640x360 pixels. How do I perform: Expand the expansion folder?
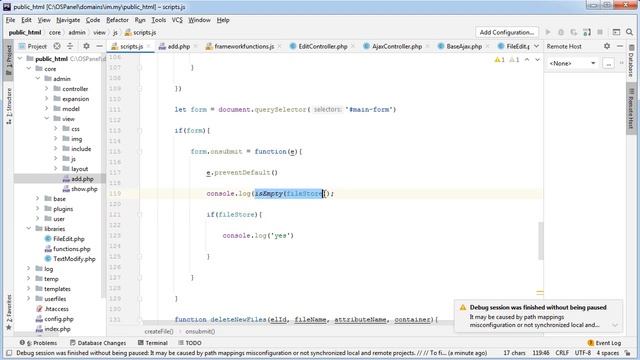[x=47, y=99]
